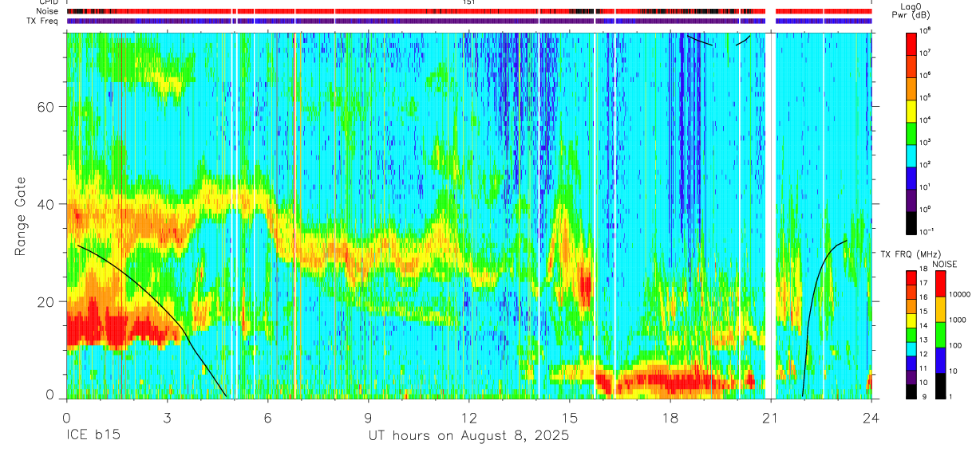
Task: Select the orange NOISE swatch between 1000 and 10000
Action: coord(940,309)
